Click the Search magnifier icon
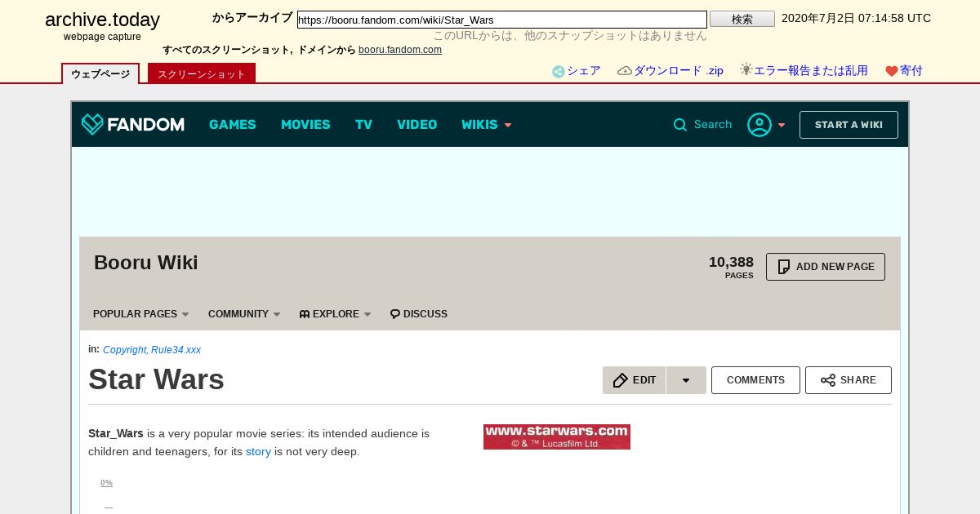This screenshot has height=514, width=980. (679, 125)
